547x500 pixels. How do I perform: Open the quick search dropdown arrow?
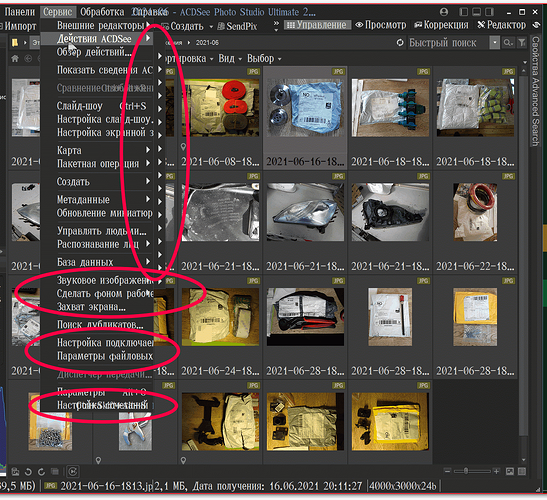point(495,43)
